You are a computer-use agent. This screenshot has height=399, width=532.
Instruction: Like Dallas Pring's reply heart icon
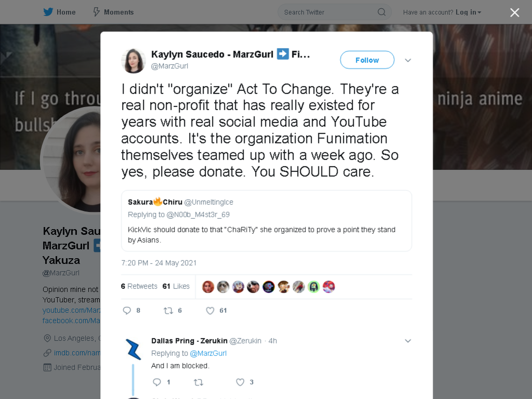pyautogui.click(x=240, y=382)
